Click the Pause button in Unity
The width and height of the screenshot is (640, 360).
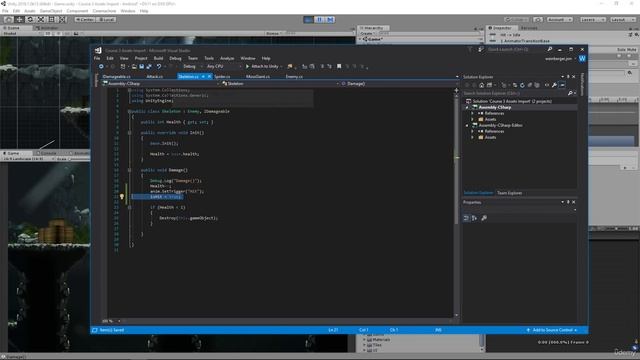[x=320, y=19]
